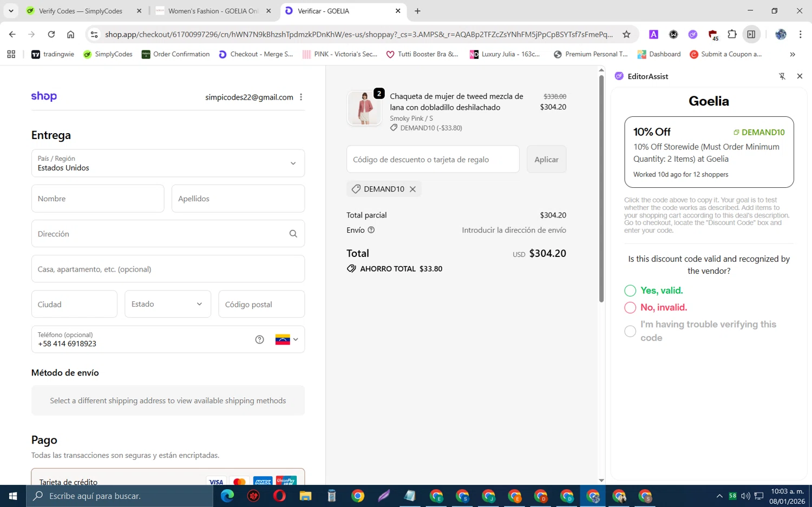Open the tab search dropdown arrow
812x507 pixels.
11,11
